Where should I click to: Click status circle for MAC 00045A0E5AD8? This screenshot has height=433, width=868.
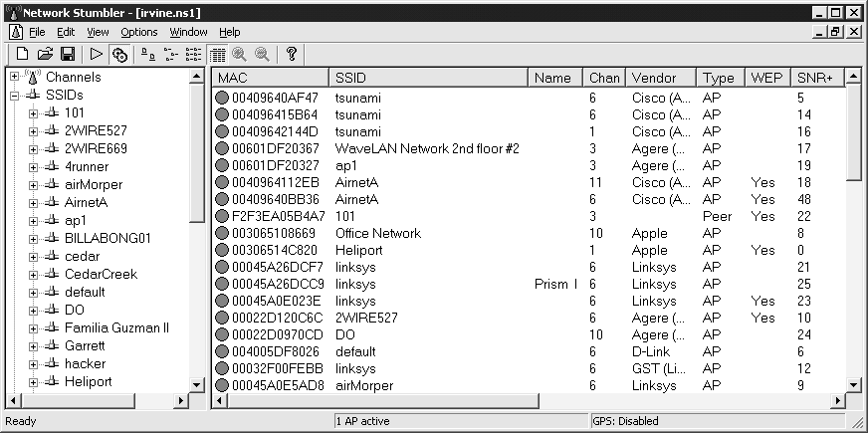coord(222,385)
